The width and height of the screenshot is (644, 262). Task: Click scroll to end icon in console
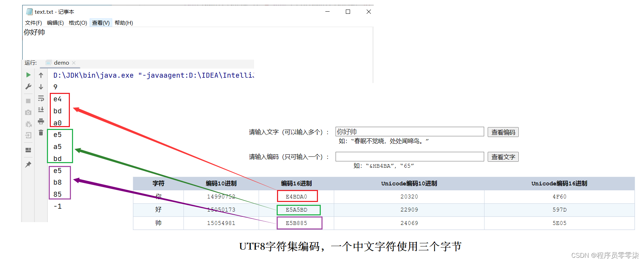click(x=41, y=109)
